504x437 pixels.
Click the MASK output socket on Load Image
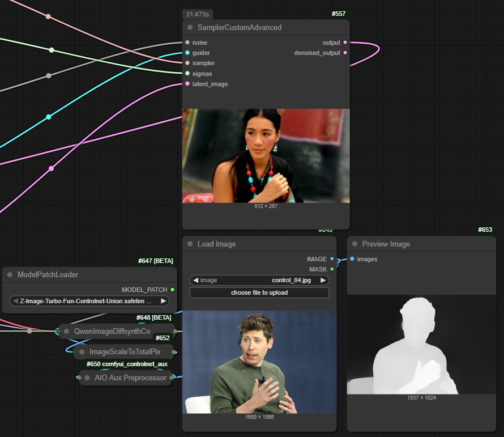pyautogui.click(x=332, y=269)
